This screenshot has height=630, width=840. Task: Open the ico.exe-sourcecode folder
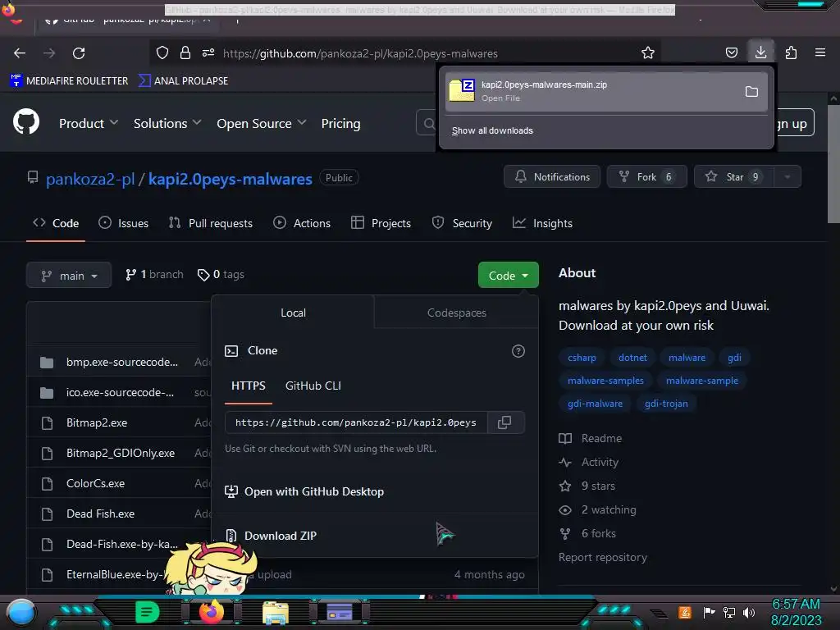click(x=120, y=392)
